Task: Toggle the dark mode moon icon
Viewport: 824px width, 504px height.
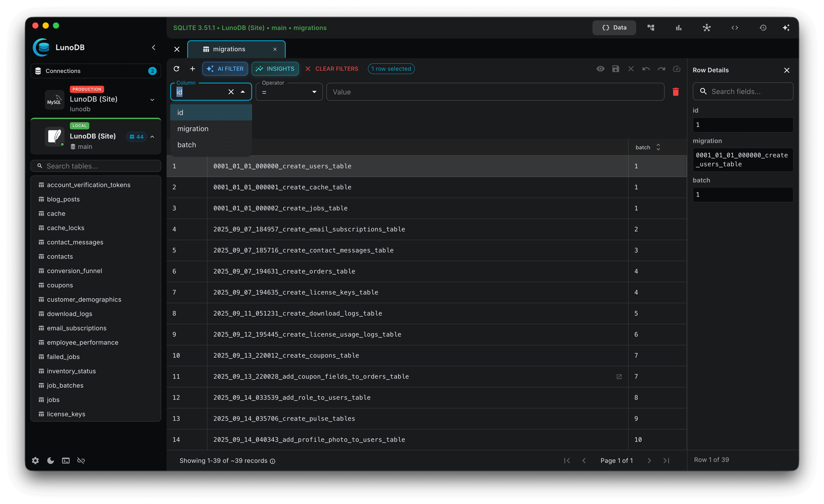Action: point(51,461)
